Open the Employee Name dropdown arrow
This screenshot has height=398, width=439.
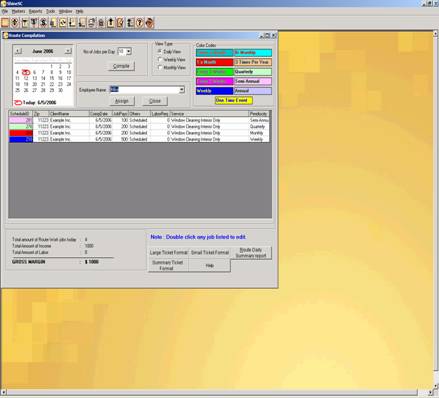pyautogui.click(x=182, y=90)
